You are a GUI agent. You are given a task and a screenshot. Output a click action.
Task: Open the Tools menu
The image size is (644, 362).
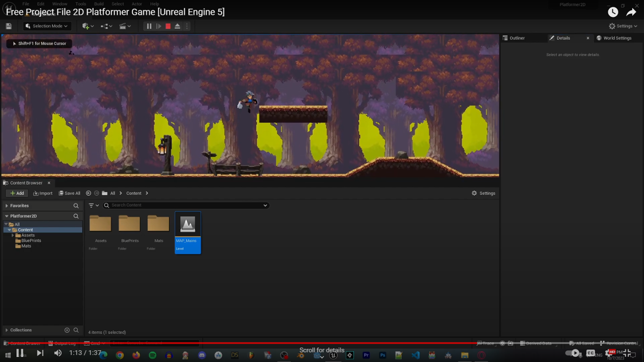pyautogui.click(x=81, y=4)
